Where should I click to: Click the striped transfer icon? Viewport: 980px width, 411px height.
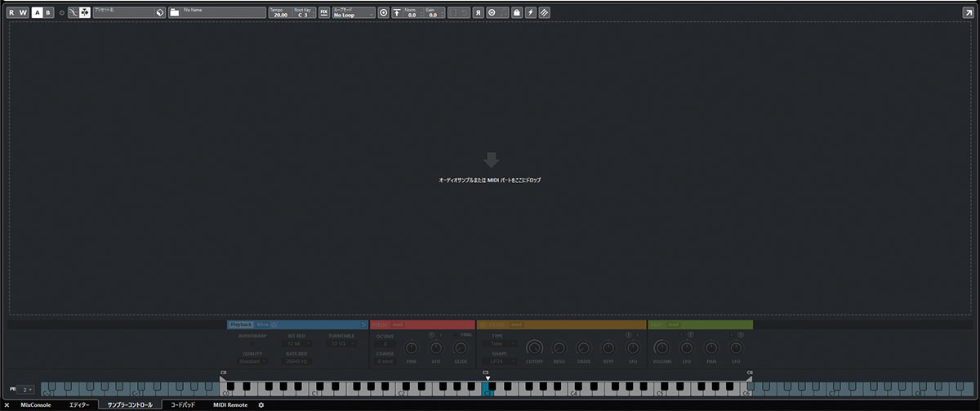point(545,12)
